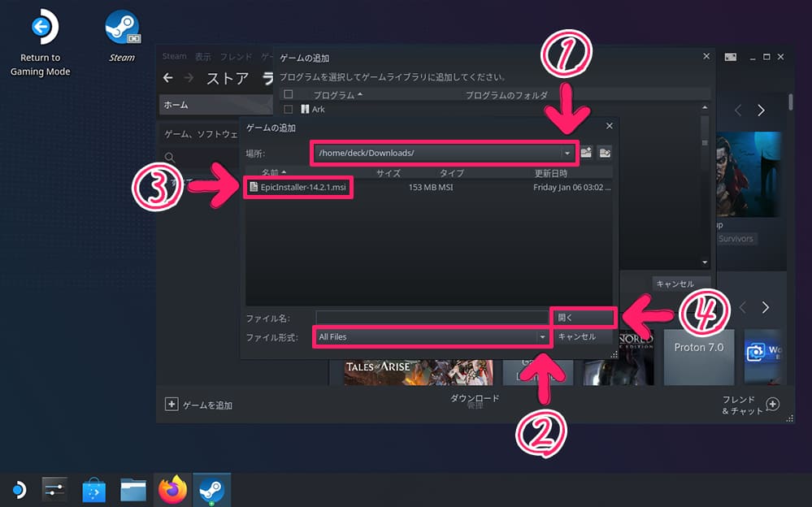This screenshot has width=812, height=507.
Task: Switch to the ストア tab
Action: (x=228, y=78)
